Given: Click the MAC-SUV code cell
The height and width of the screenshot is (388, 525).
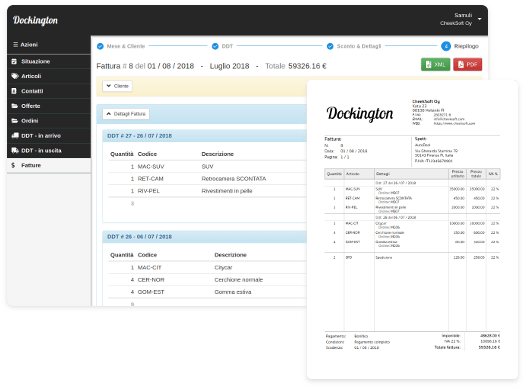Looking at the screenshot, I should click(151, 167).
